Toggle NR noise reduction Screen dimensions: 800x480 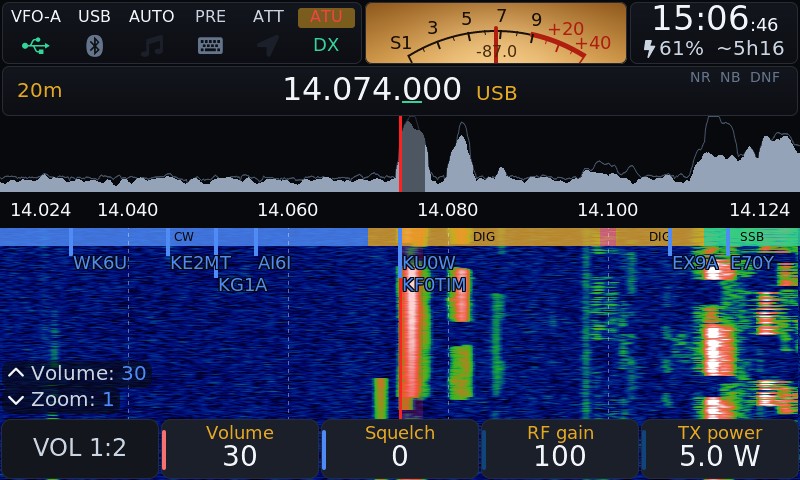coord(700,77)
